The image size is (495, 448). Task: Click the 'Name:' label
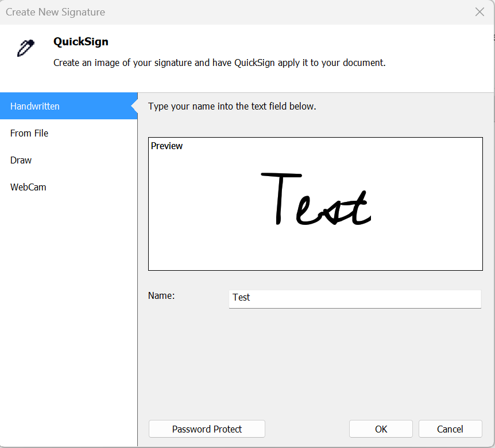click(x=161, y=296)
